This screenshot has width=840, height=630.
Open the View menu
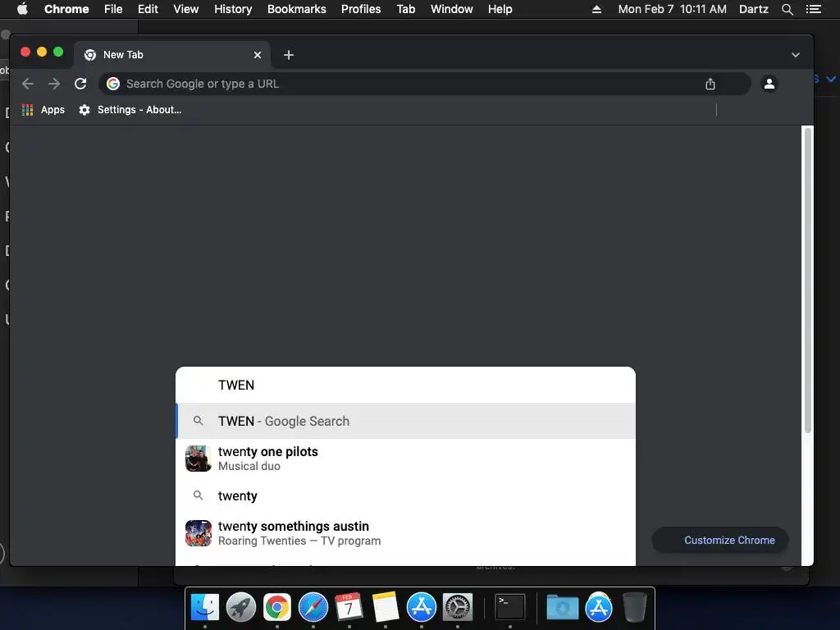(x=186, y=9)
